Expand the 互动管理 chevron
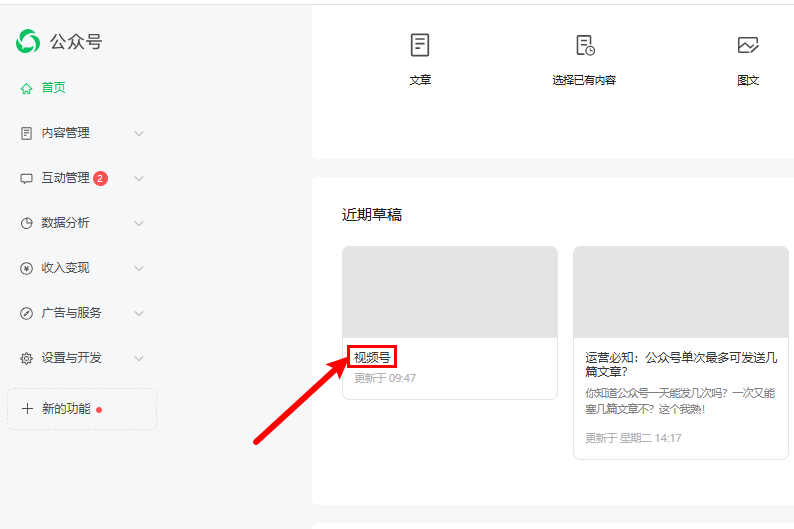Screen dimensions: 794x529 pos(139,178)
